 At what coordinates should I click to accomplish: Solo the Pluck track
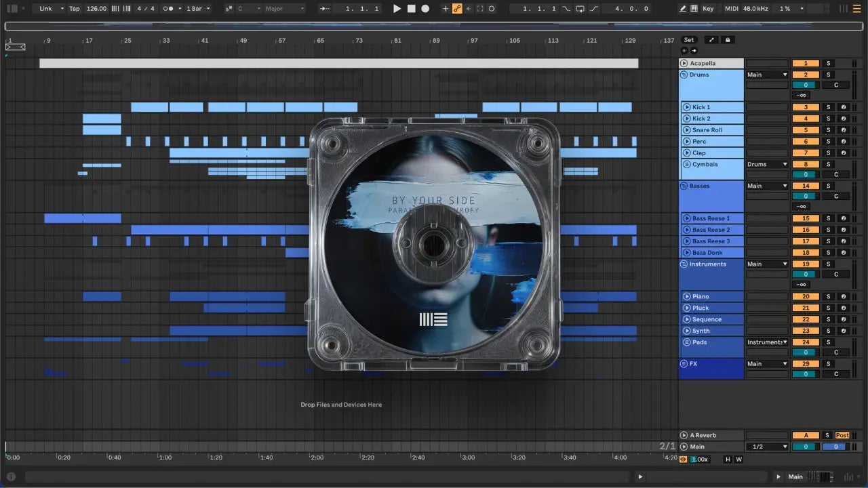[x=828, y=308]
